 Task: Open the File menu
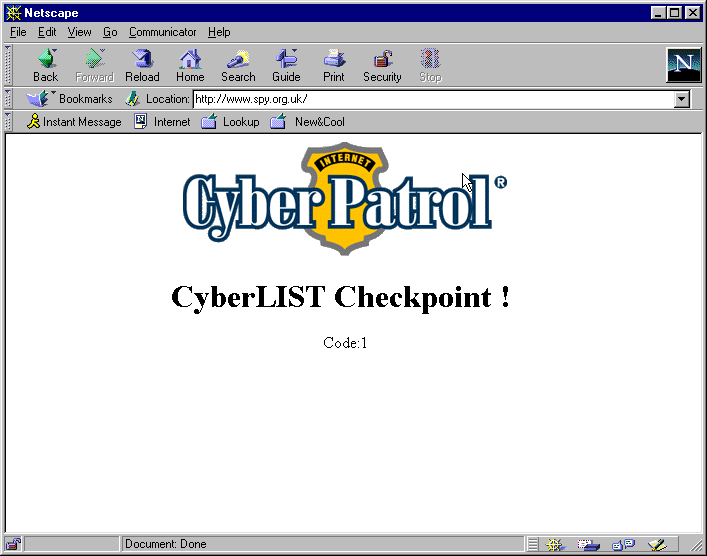click(x=18, y=32)
